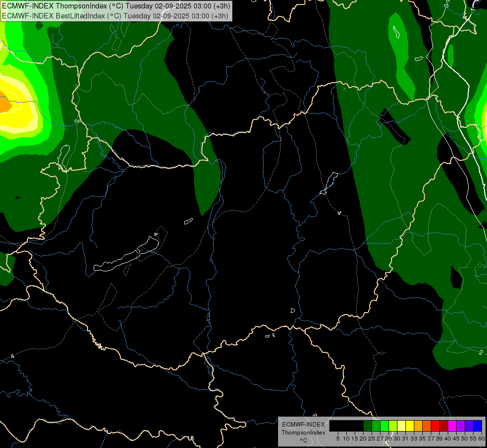
Task: Click the medium green 25–27 legend swatch
Action: coord(376,426)
